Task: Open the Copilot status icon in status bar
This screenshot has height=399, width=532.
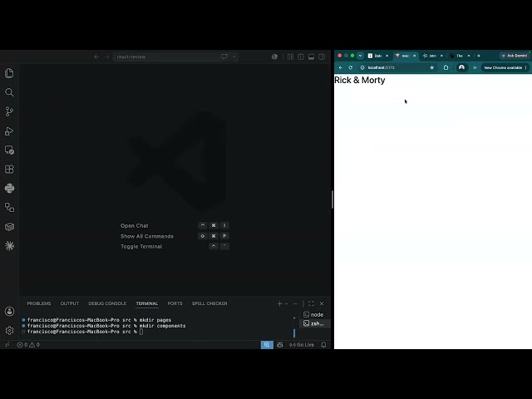Action: pos(279,345)
